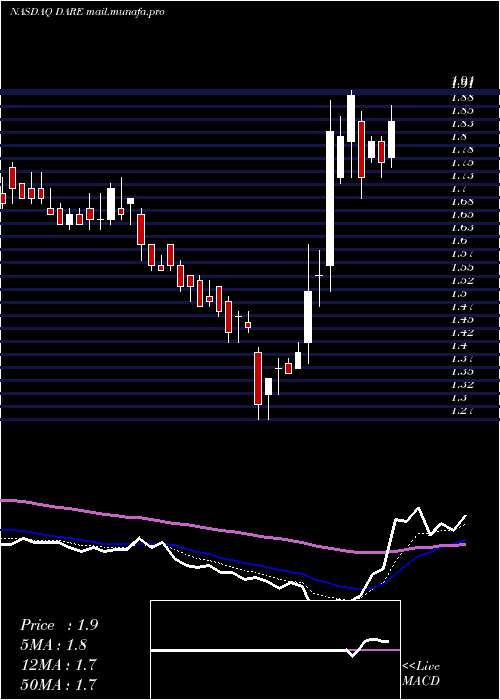Select the 1.52 price axis label
This screenshot has width=500, height=700.
(x=462, y=280)
